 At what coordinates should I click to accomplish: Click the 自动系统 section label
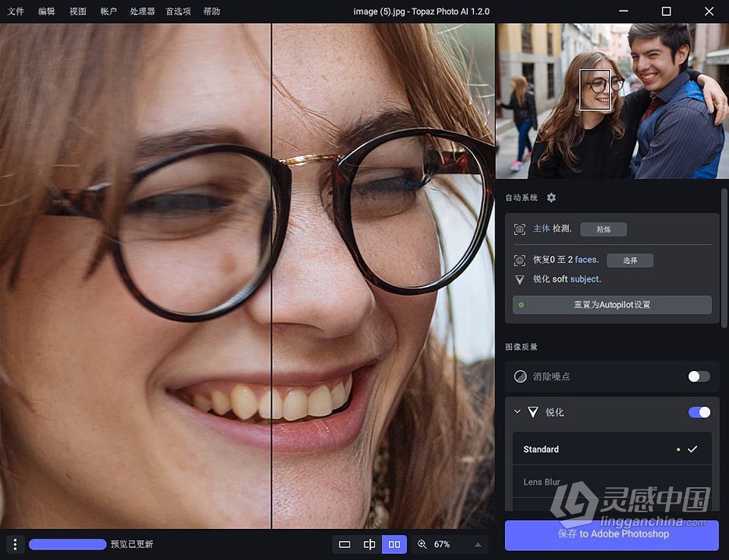521,197
